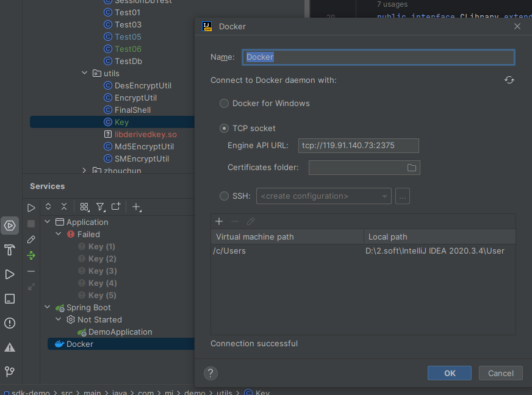Screen dimensions: 532x395
Task: Select DemoApplication in Services tree
Action: (x=120, y=332)
